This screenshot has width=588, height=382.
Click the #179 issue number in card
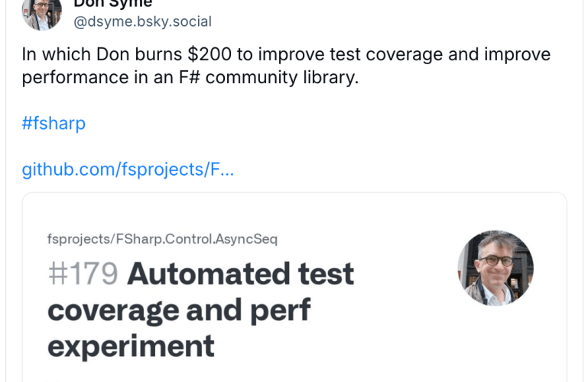pyautogui.click(x=83, y=274)
